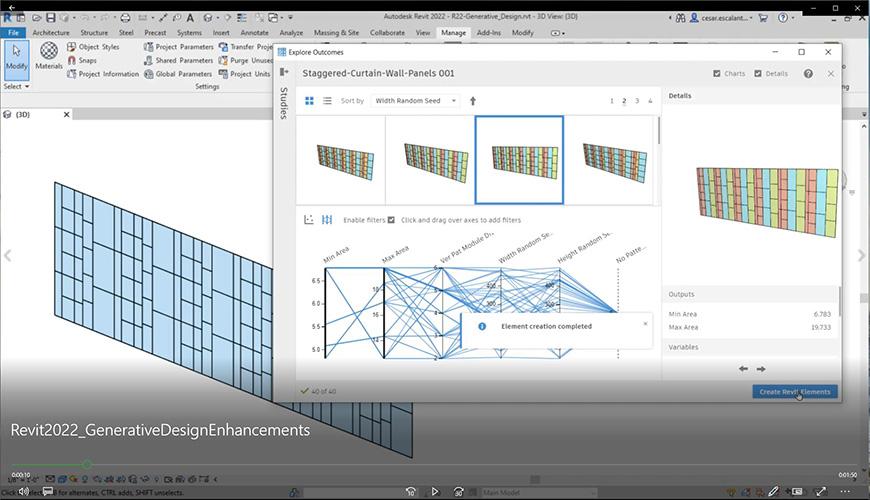Open Project Parameters
Viewport: 870px width, 500px height.
pyautogui.click(x=178, y=47)
